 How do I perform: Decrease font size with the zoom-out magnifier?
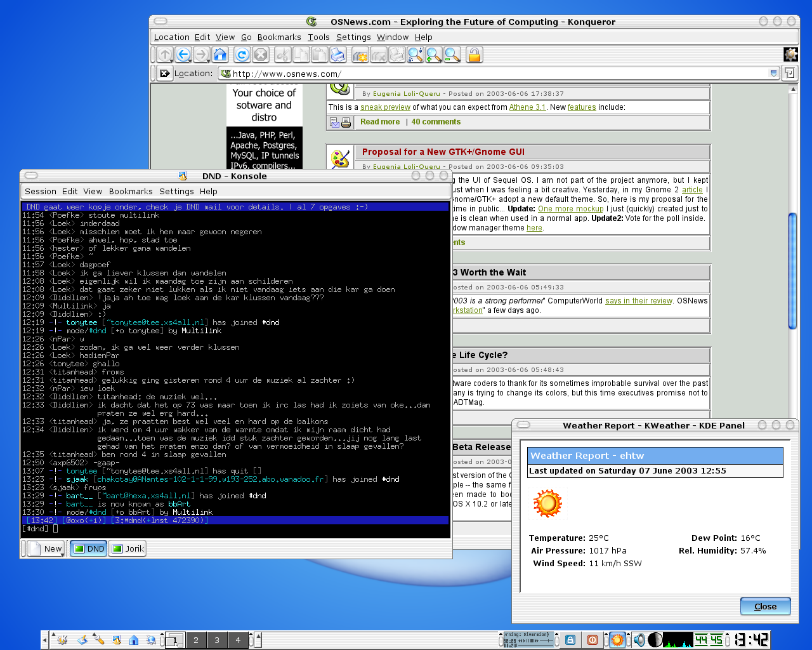pos(452,55)
